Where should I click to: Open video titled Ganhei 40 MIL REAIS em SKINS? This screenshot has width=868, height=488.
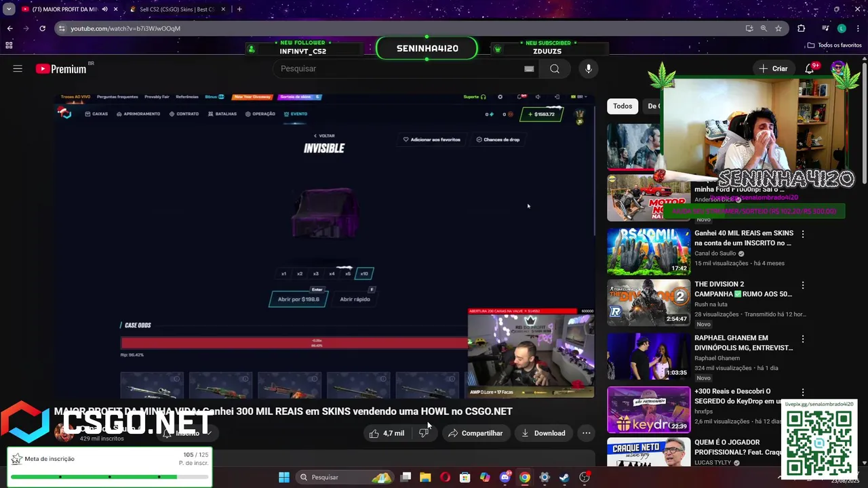744,238
